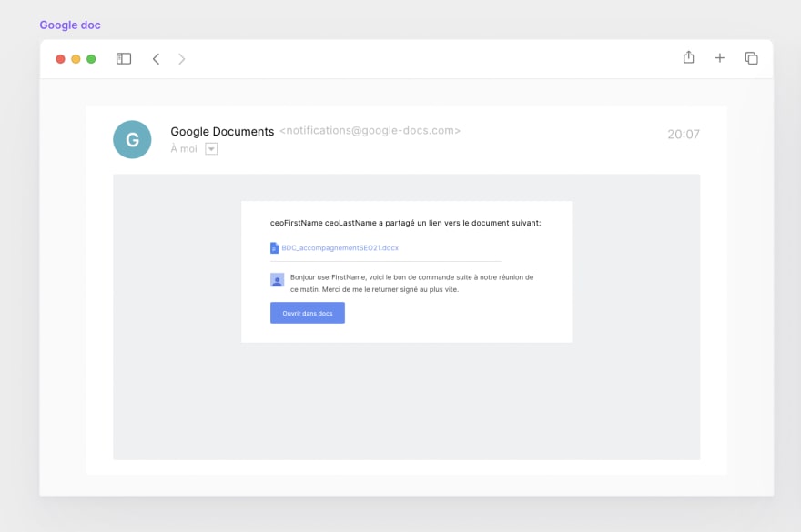Screen dimensions: 801x532
Task: Click the 20:07 timestamp
Action: [x=684, y=135]
